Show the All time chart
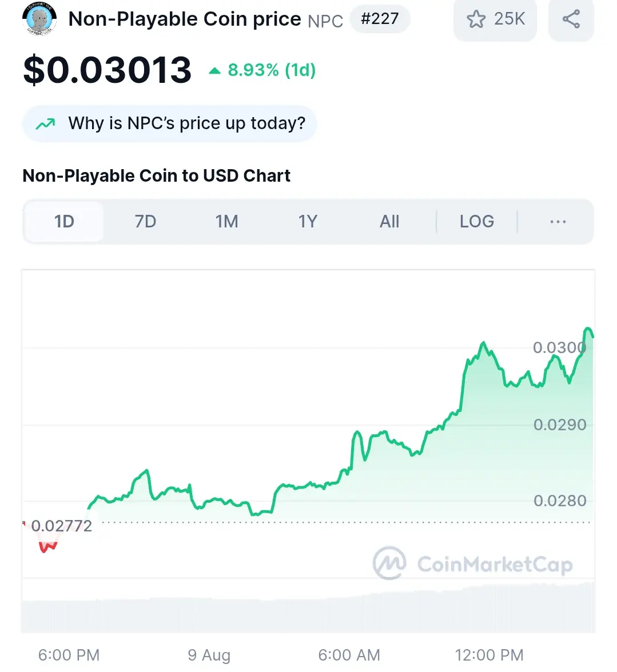Viewport: 617px width, 672px height. click(389, 222)
